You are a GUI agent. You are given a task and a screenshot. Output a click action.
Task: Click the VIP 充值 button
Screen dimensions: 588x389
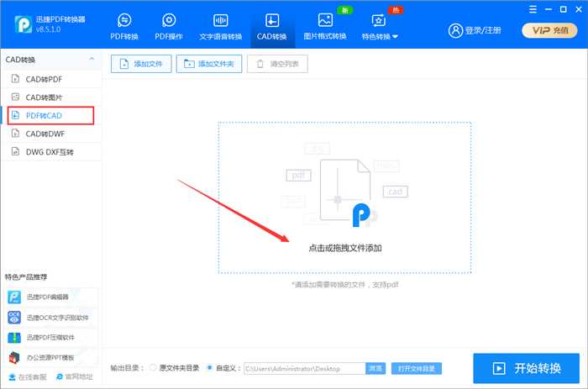[549, 31]
